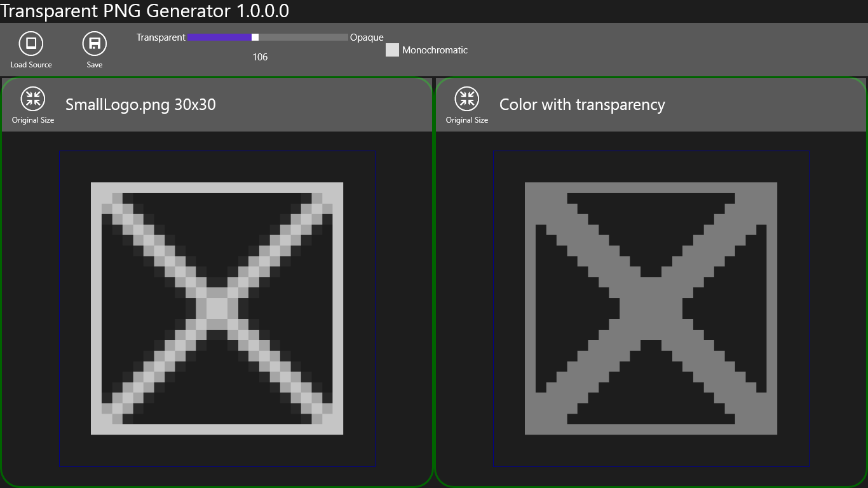868x488 pixels.
Task: Reset source image with its Original Size icon
Action: 33,98
